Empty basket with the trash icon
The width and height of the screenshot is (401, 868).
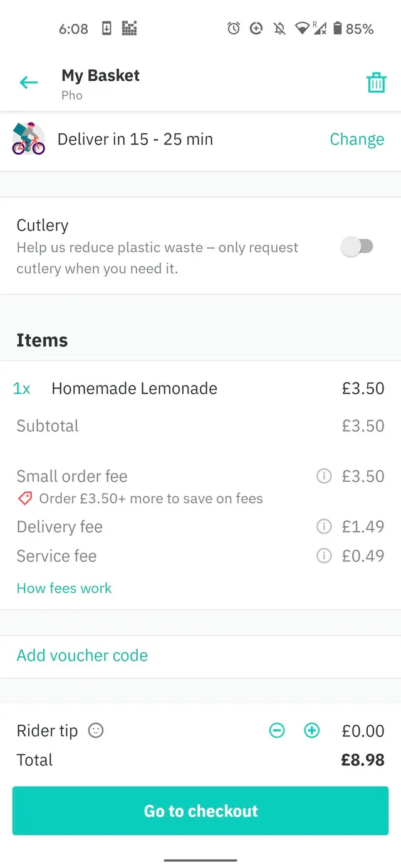(x=376, y=83)
